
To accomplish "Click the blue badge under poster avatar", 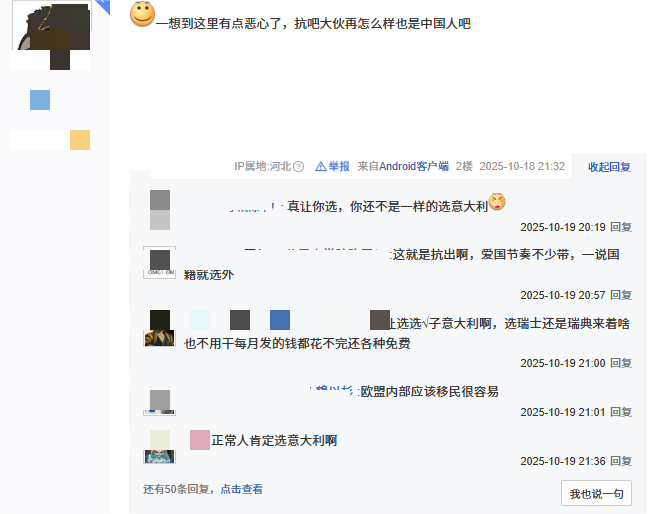I will [x=40, y=100].
